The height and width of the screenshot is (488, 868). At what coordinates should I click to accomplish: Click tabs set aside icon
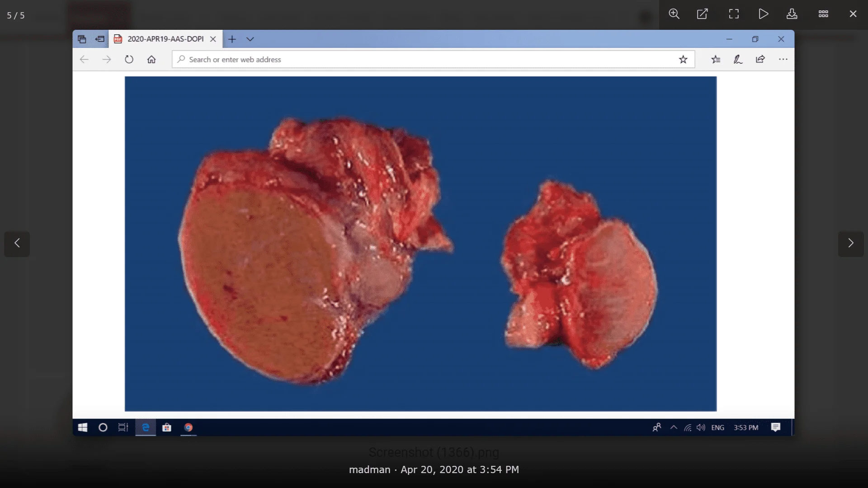(82, 39)
